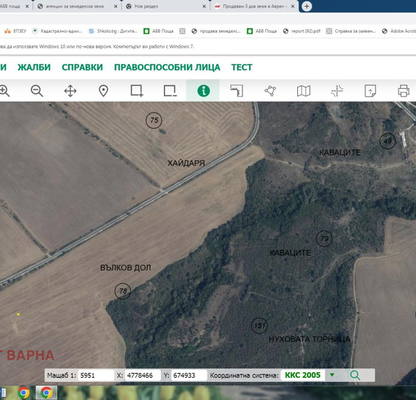
Task: Toggle the green info identify tool
Action: [x=203, y=91]
